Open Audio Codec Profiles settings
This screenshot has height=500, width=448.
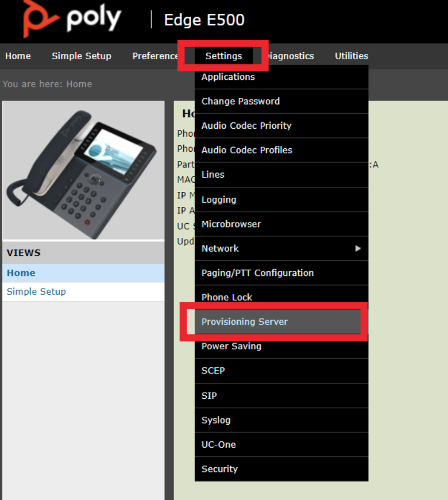point(281,150)
